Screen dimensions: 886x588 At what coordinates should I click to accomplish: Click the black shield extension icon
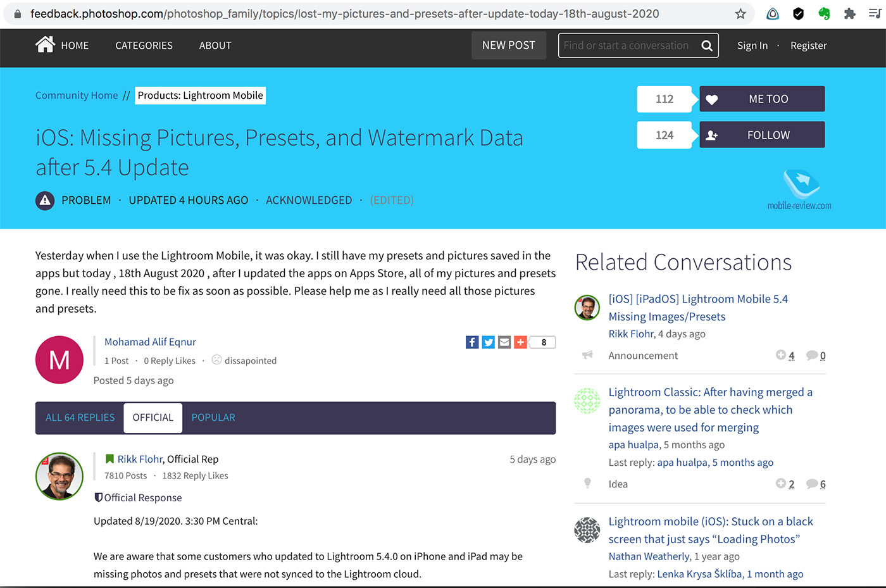(799, 13)
